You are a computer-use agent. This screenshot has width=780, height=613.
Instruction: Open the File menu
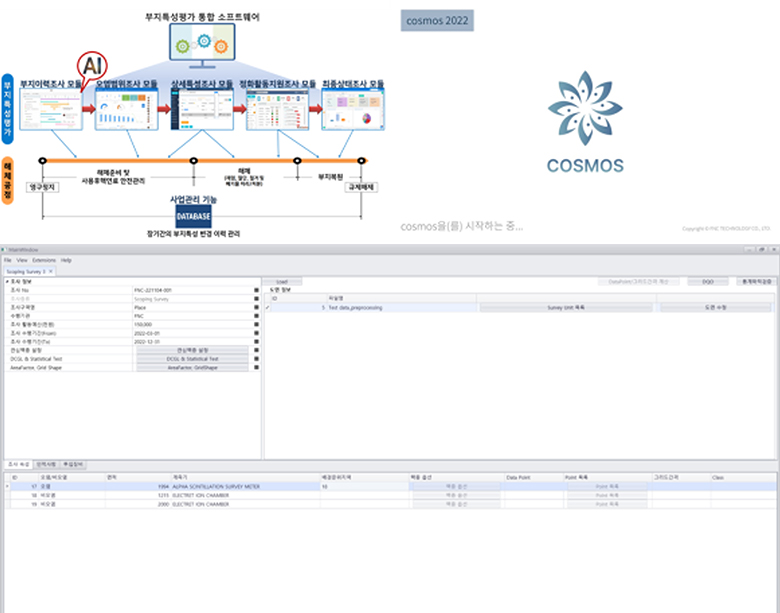(x=7, y=260)
